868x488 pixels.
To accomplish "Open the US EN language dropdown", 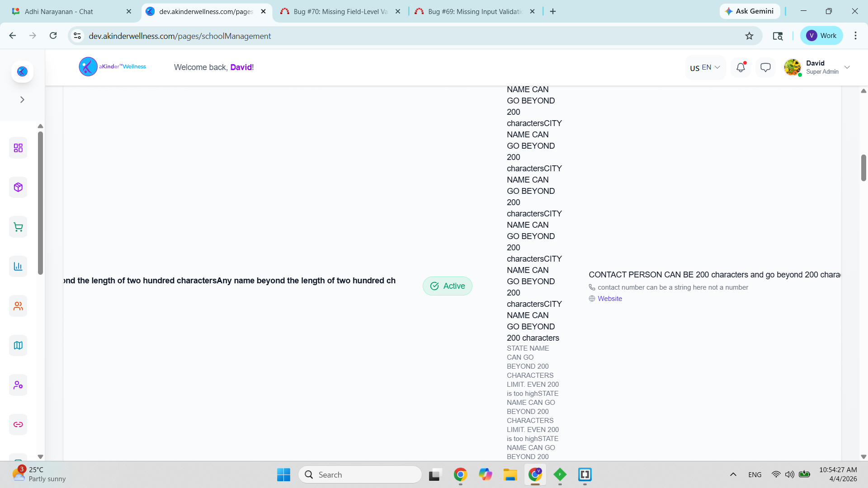I will click(x=705, y=68).
